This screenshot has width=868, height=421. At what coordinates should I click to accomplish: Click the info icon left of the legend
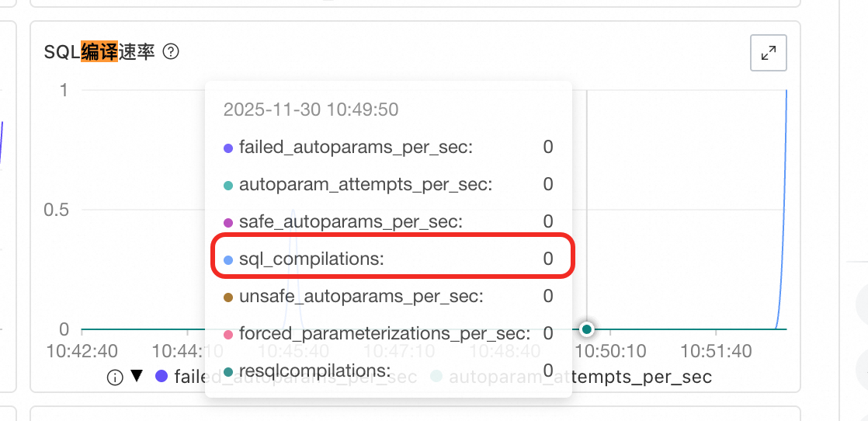[115, 378]
